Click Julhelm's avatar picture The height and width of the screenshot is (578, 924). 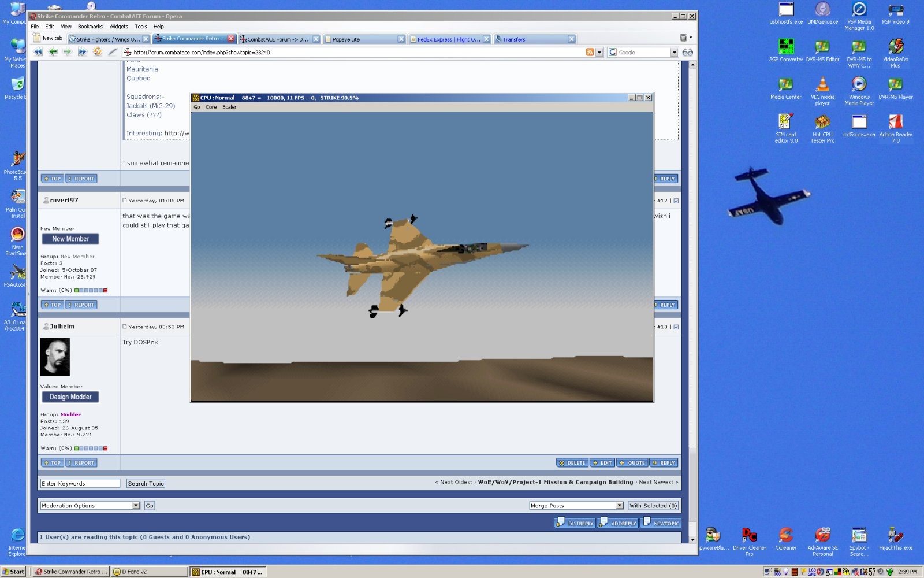(55, 357)
